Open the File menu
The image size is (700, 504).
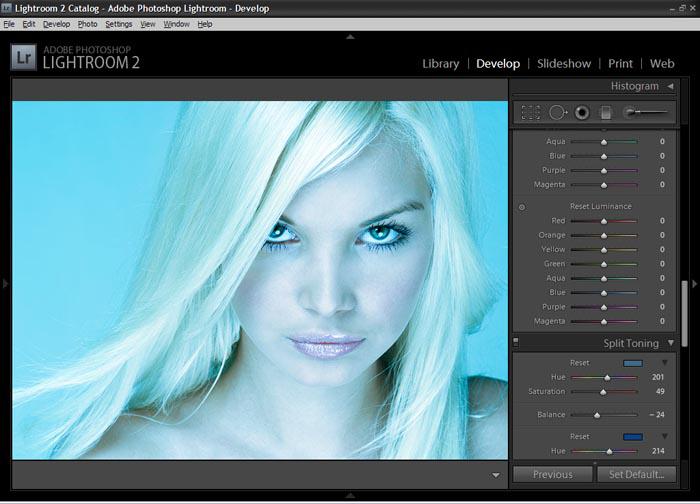(9, 24)
